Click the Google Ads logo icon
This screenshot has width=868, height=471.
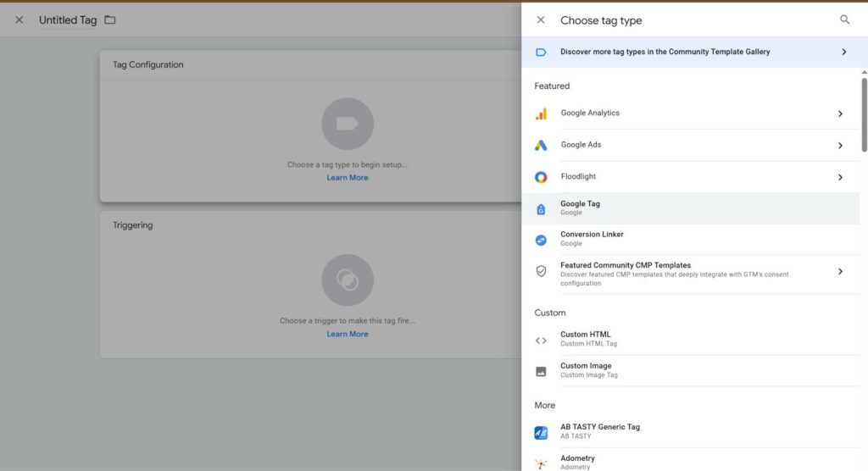point(541,145)
